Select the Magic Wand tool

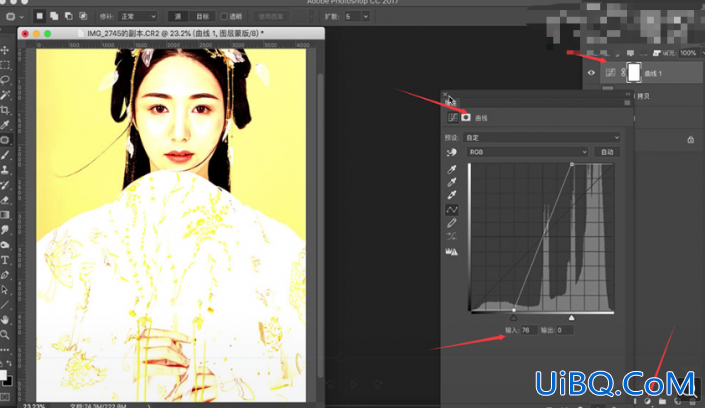pos(5,95)
